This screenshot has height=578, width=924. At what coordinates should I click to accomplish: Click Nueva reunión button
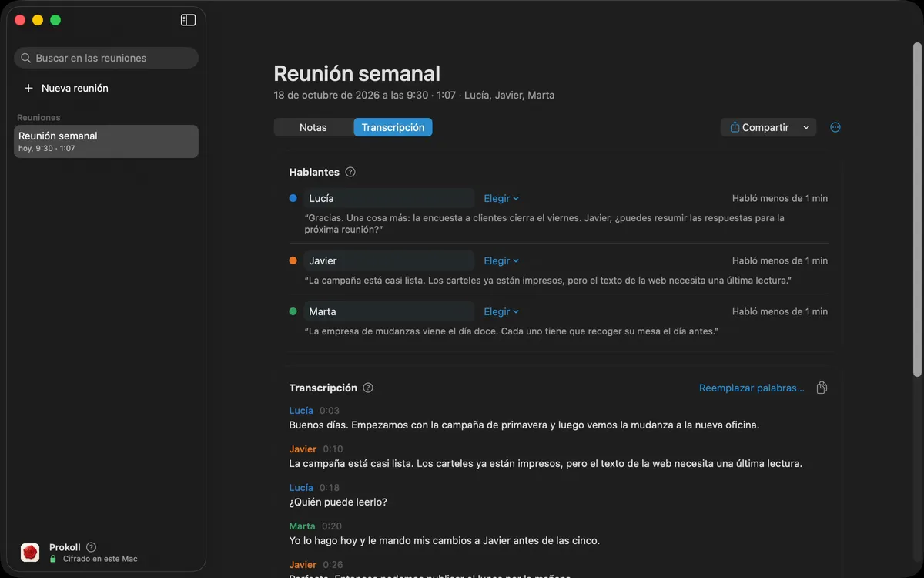(66, 88)
